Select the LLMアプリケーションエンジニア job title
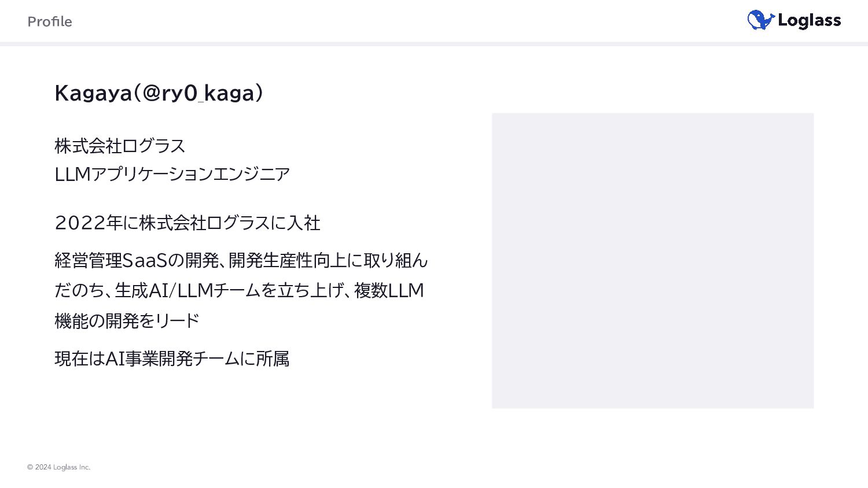This screenshot has height=488, width=868. pyautogui.click(x=172, y=174)
